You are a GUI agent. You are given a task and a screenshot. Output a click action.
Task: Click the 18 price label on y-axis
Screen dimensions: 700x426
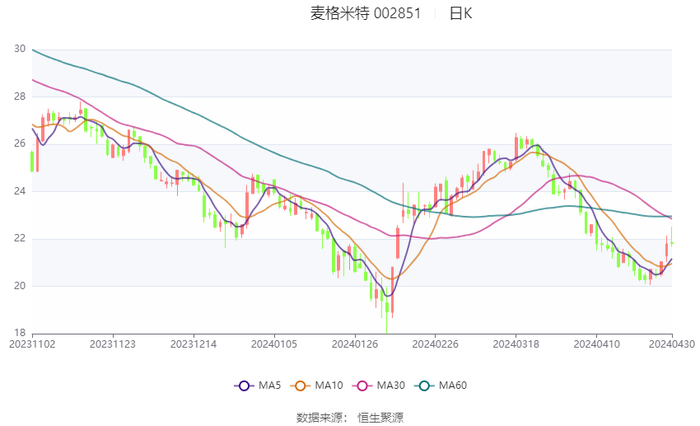click(19, 333)
